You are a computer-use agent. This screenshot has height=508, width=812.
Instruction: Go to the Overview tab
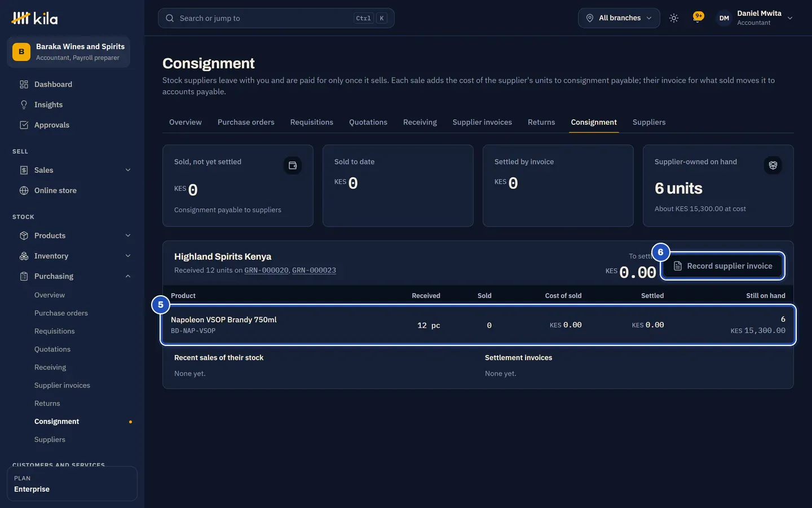186,122
